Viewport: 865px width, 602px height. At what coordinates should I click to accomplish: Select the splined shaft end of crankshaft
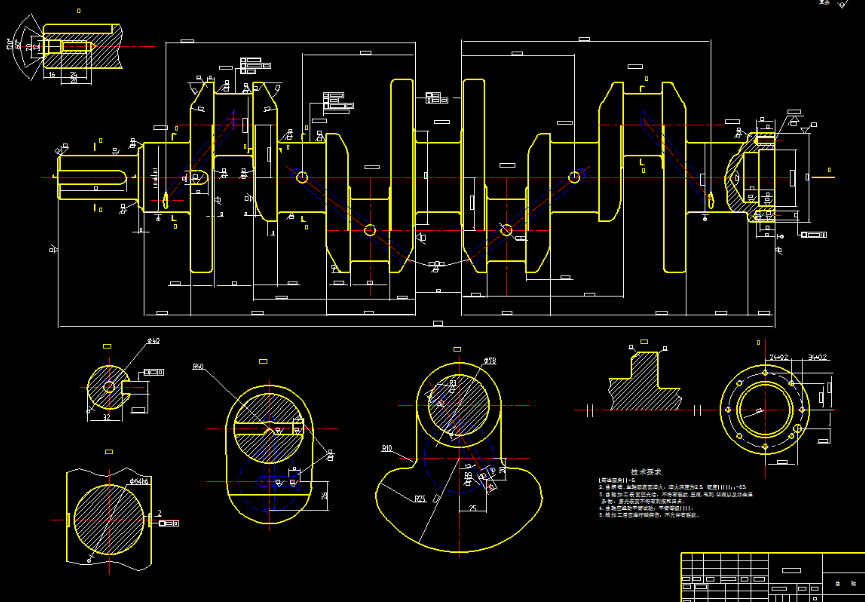pos(97,177)
